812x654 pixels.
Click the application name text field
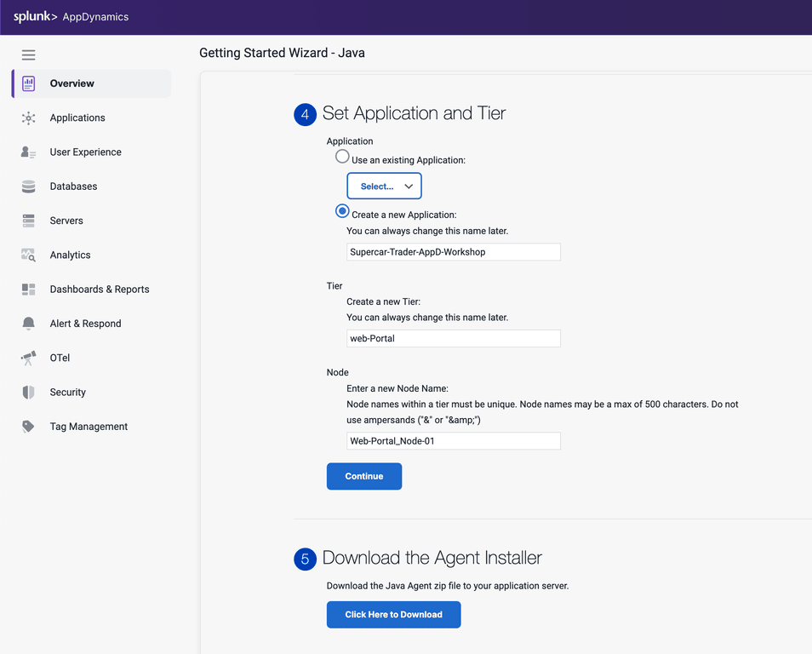[x=453, y=252]
